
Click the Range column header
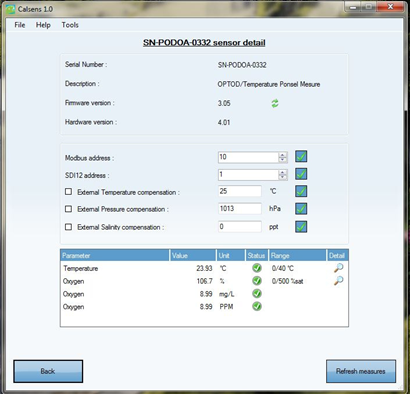click(297, 256)
